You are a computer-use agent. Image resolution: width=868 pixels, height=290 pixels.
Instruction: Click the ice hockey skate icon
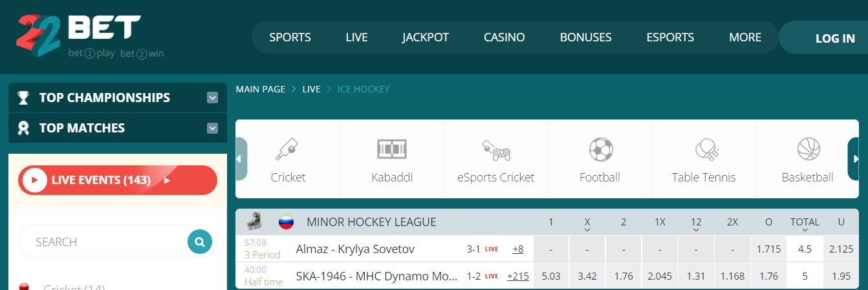pos(254,222)
